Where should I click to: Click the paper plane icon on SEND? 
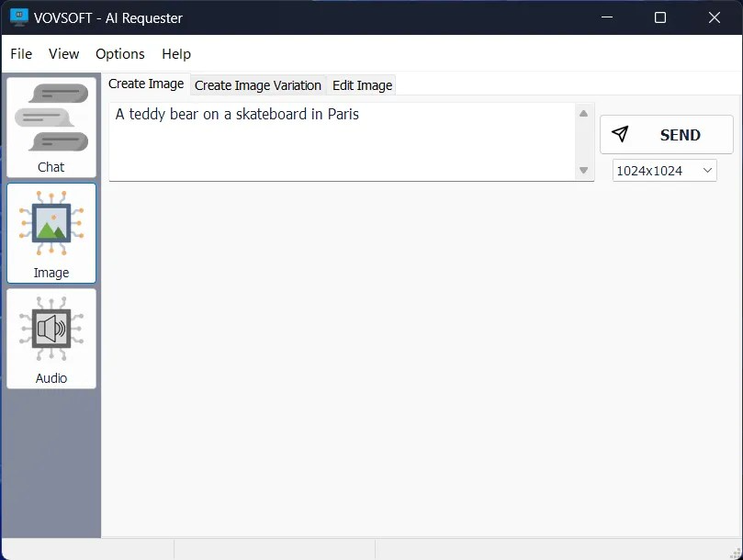pos(621,134)
